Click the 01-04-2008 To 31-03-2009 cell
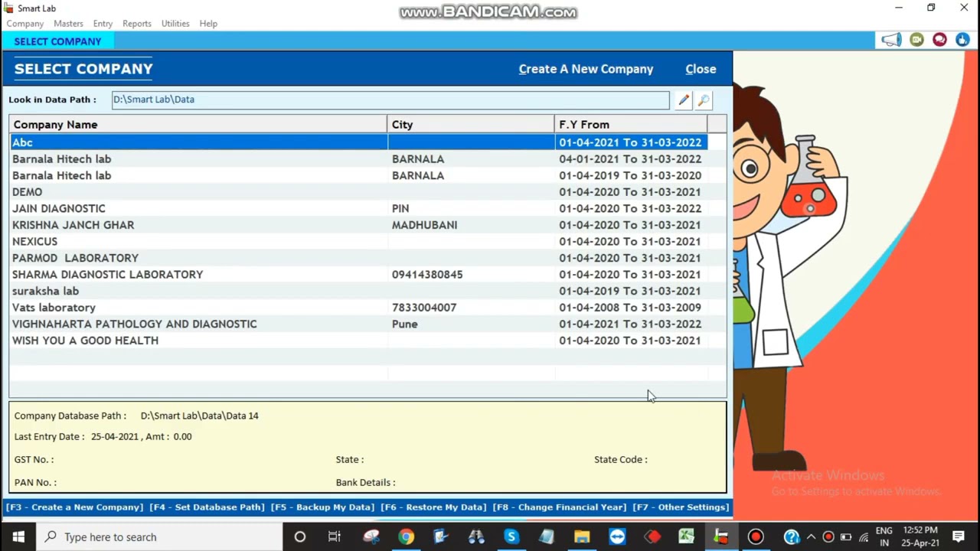This screenshot has height=551, width=980. 630,308
